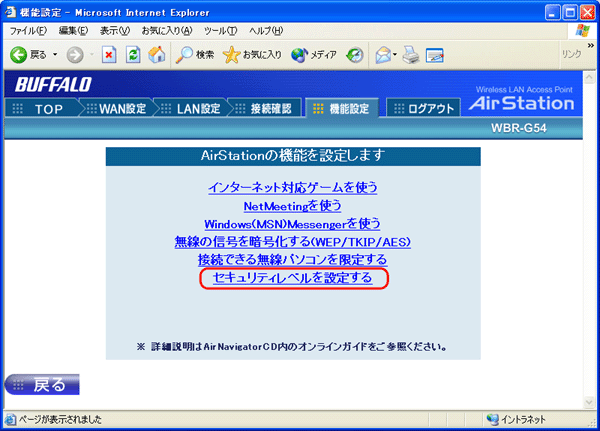The width and height of the screenshot is (600, 431).
Task: Open the History clock icon
Action: [355, 55]
